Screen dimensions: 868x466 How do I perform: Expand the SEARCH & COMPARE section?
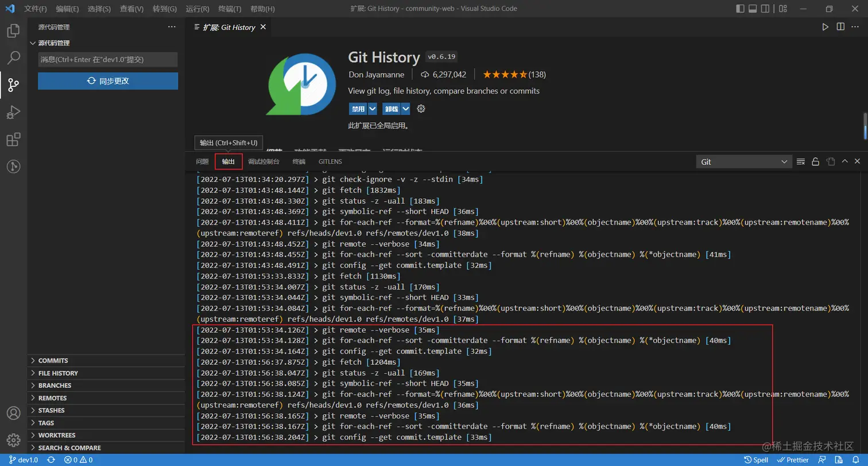click(106, 448)
